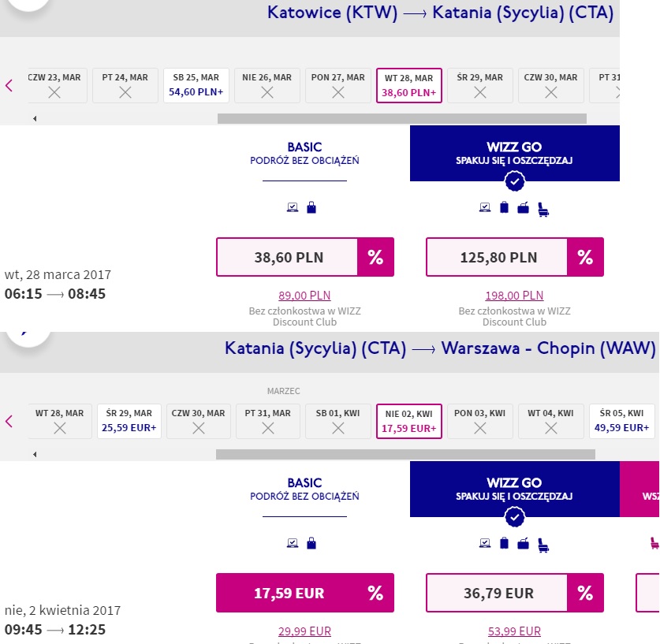
Task: Click the checked luggage icon under return WIZZ GO
Action: [x=524, y=543]
